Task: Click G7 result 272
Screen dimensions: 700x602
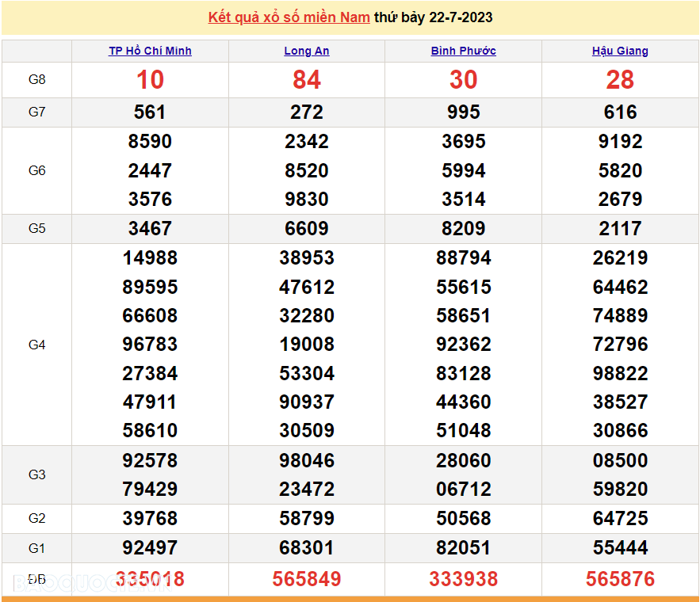Action: pyautogui.click(x=307, y=112)
